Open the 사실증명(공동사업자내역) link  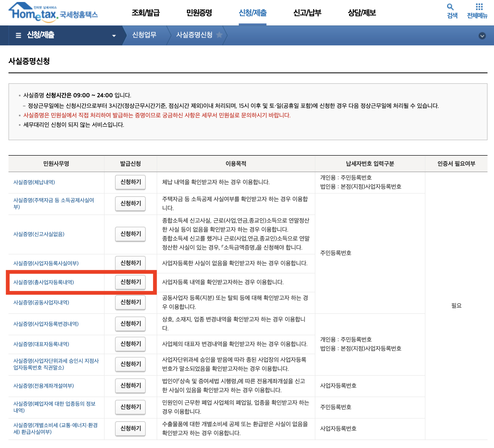tap(41, 302)
